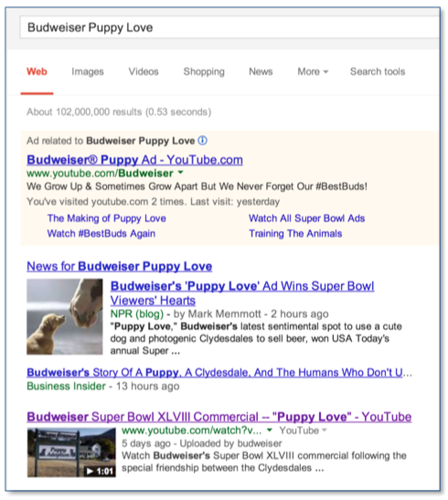Open the Business Insider Story Of A Puppy headline
Viewport: 448px width, 500px height.
point(215,372)
